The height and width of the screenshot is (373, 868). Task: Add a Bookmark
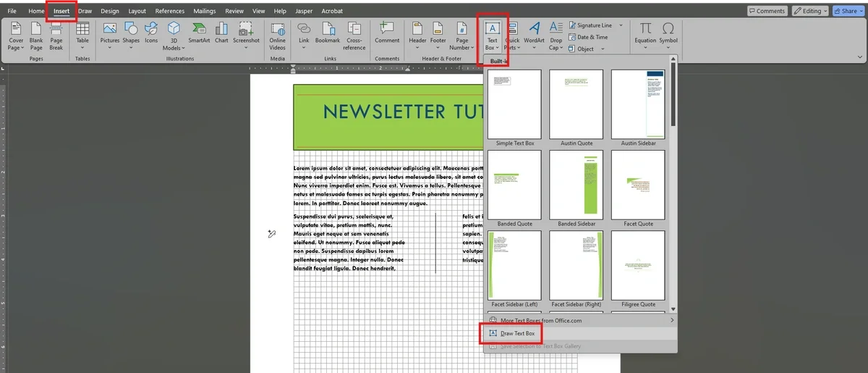click(328, 33)
